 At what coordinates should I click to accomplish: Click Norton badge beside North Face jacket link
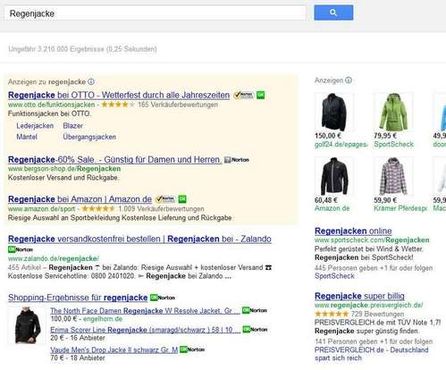(x=255, y=310)
